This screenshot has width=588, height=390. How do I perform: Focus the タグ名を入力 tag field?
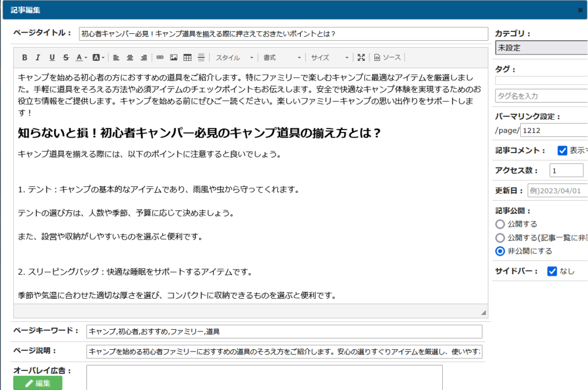(x=541, y=96)
